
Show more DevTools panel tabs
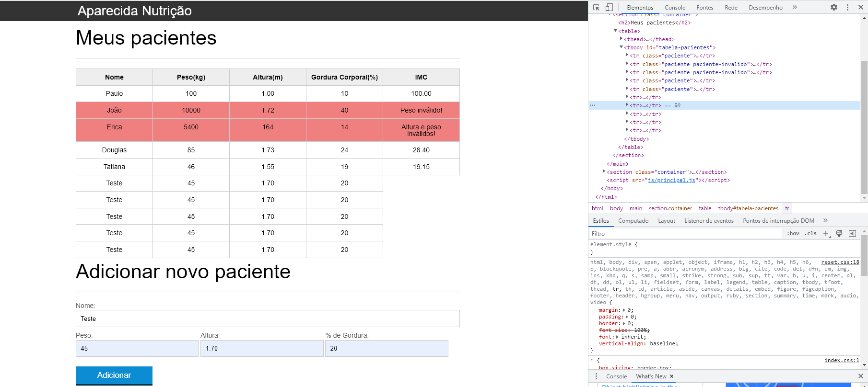[795, 7]
